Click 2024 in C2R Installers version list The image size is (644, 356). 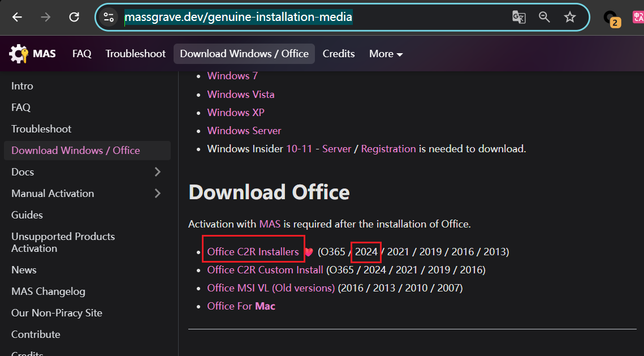pos(366,252)
